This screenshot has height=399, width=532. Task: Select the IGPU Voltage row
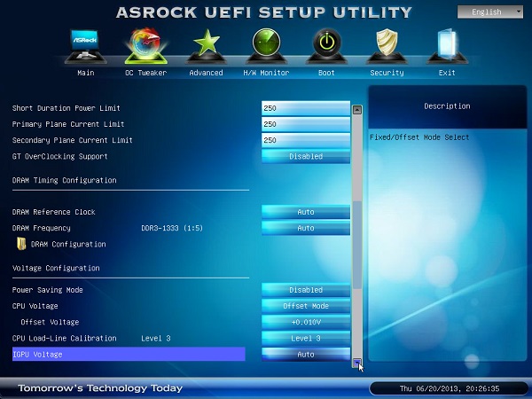(x=129, y=354)
